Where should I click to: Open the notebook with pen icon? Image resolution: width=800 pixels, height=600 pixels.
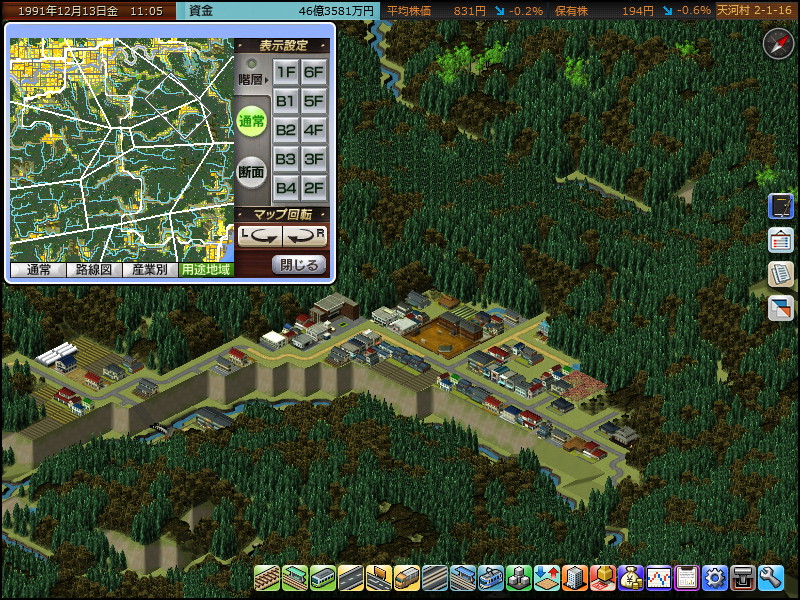pos(781,206)
